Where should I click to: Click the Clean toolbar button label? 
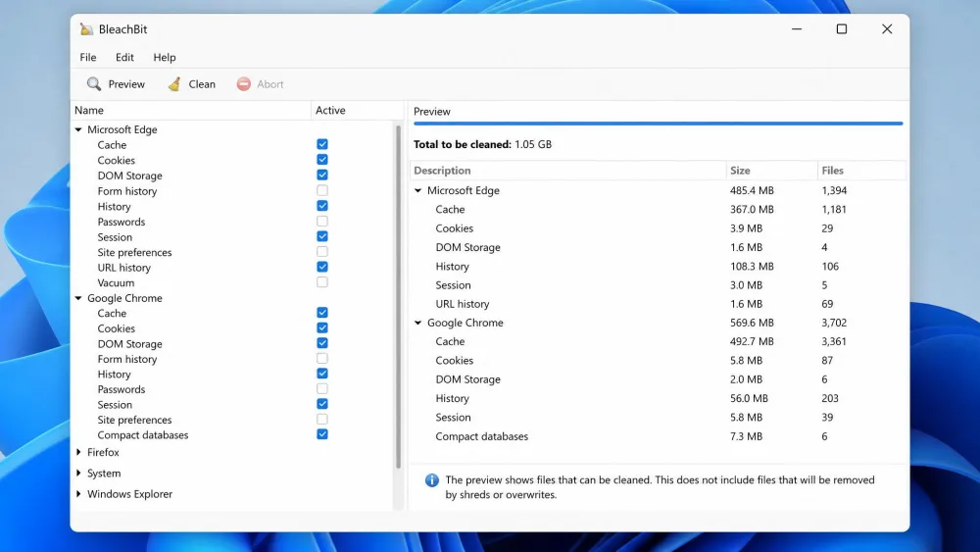point(202,83)
